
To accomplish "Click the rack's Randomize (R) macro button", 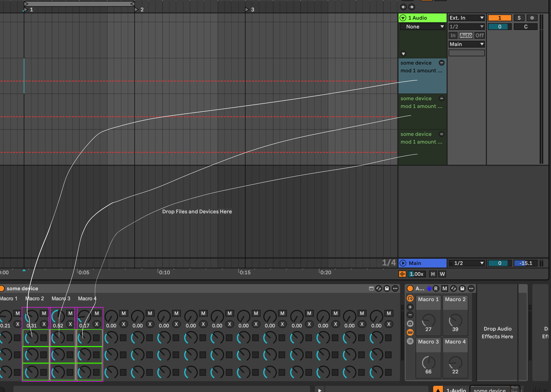I will tap(436, 288).
